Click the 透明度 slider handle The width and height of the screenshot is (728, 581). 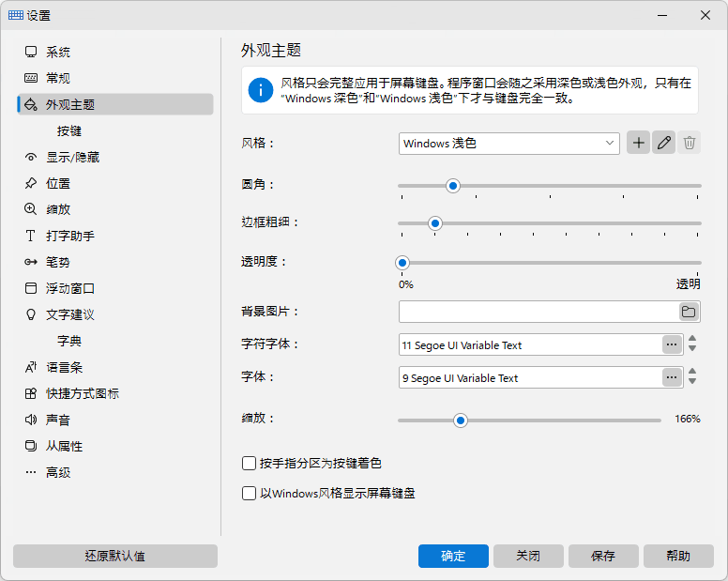(402, 263)
